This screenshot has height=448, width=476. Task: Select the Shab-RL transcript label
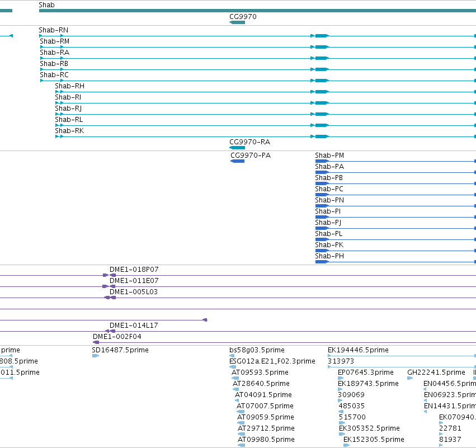[x=69, y=120]
